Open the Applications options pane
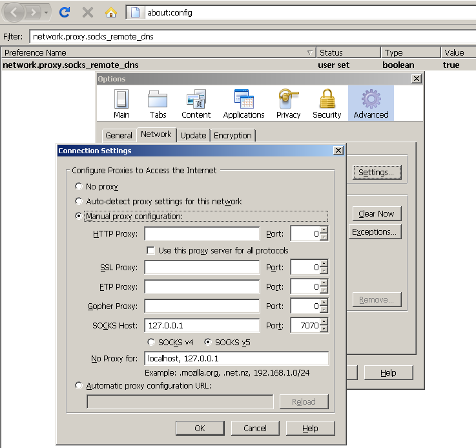This screenshot has height=448, width=476. 243,103
